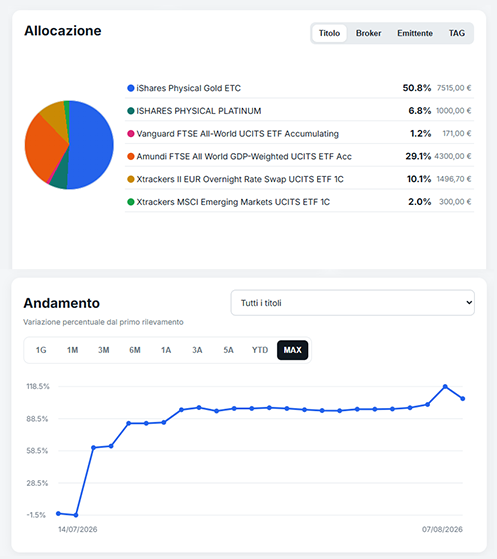497x559 pixels.
Task: Click iShares Physical Gold ETC label
Action: (x=189, y=88)
